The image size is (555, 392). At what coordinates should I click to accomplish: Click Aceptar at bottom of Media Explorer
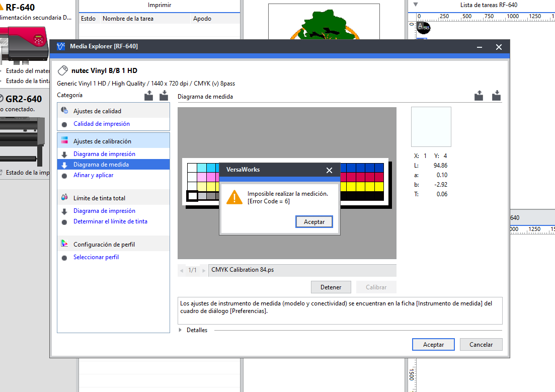(x=433, y=345)
